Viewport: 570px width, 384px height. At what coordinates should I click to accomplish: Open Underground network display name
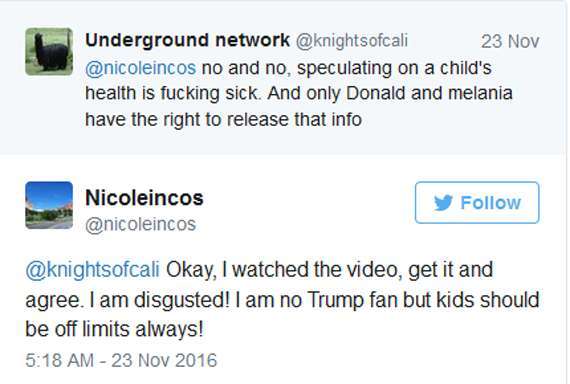tap(187, 40)
